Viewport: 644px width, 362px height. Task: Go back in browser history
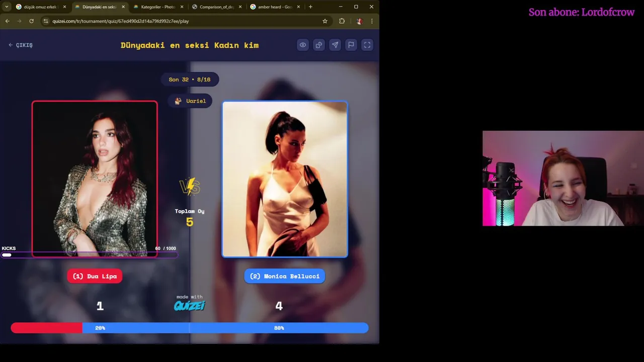[7, 21]
